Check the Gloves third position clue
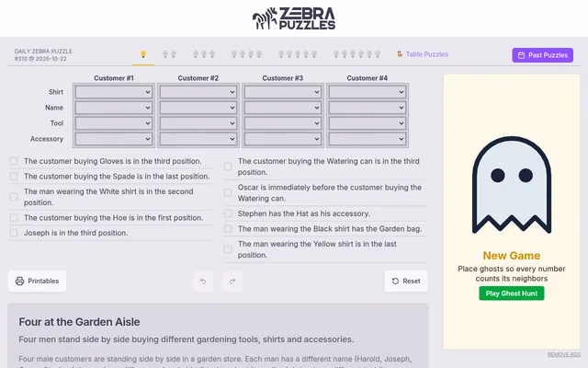The height and width of the screenshot is (368, 588). [14, 161]
